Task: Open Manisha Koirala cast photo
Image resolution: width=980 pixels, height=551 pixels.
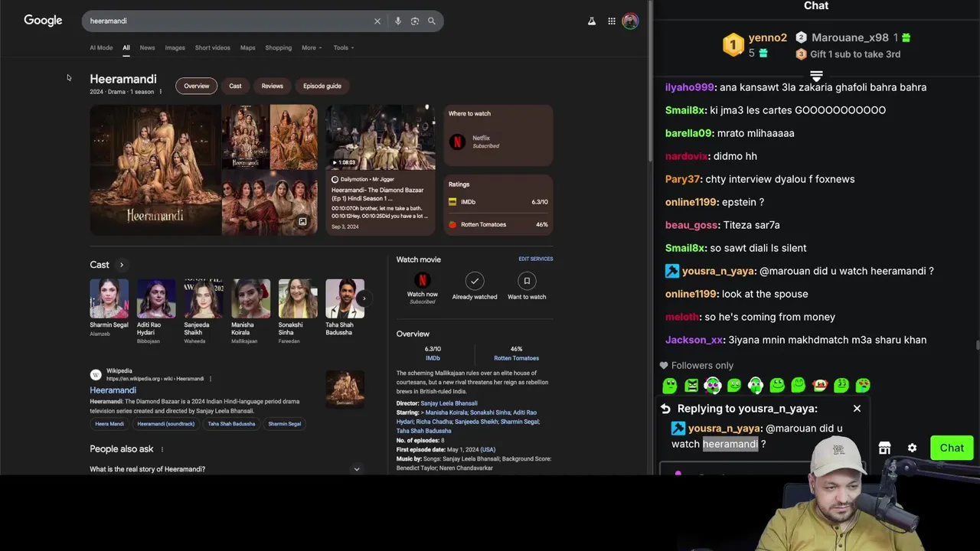Action: point(250,298)
